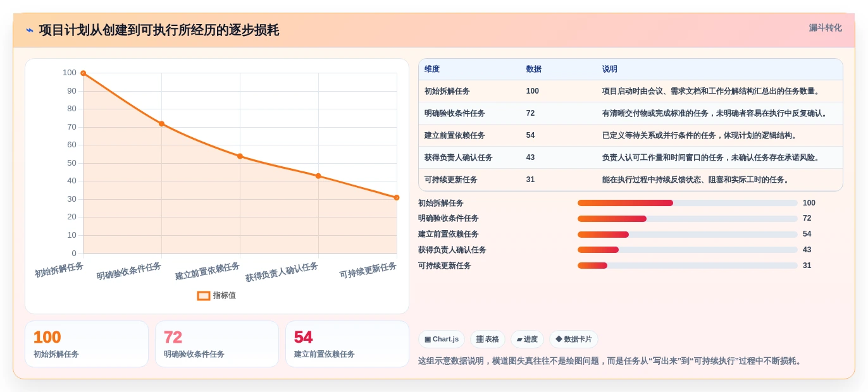Open the 54 建立前置依赖任务 stat card
Viewport: 868px width, 392px height.
(x=347, y=344)
